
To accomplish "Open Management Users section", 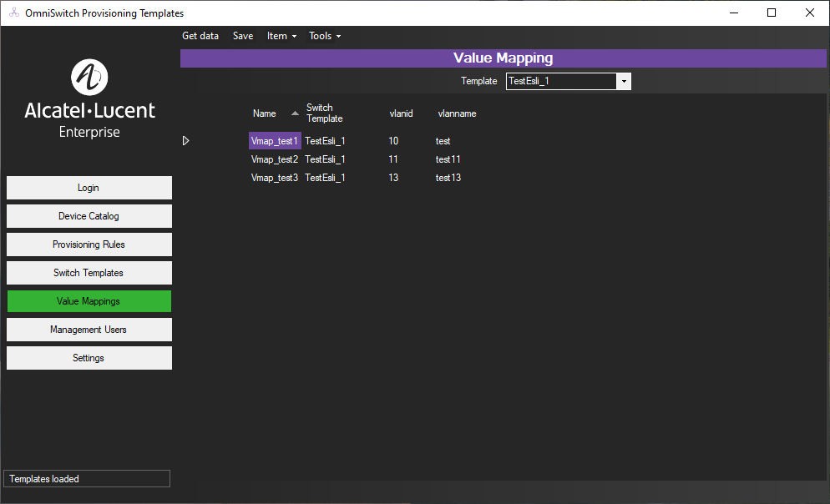I will click(89, 330).
